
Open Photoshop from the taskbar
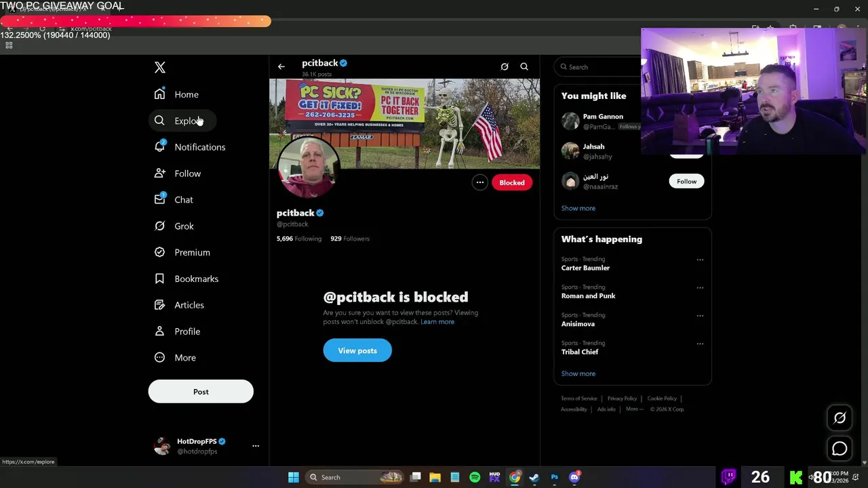pyautogui.click(x=555, y=477)
